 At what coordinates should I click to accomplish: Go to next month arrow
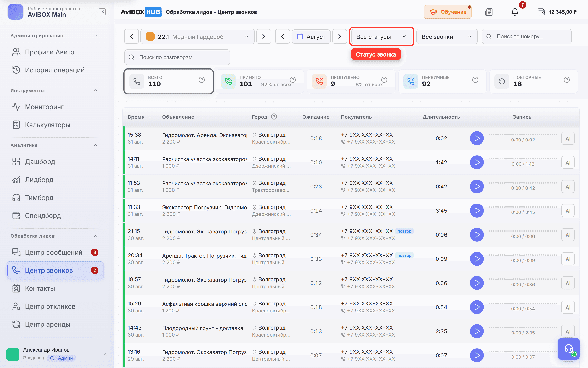tap(340, 37)
